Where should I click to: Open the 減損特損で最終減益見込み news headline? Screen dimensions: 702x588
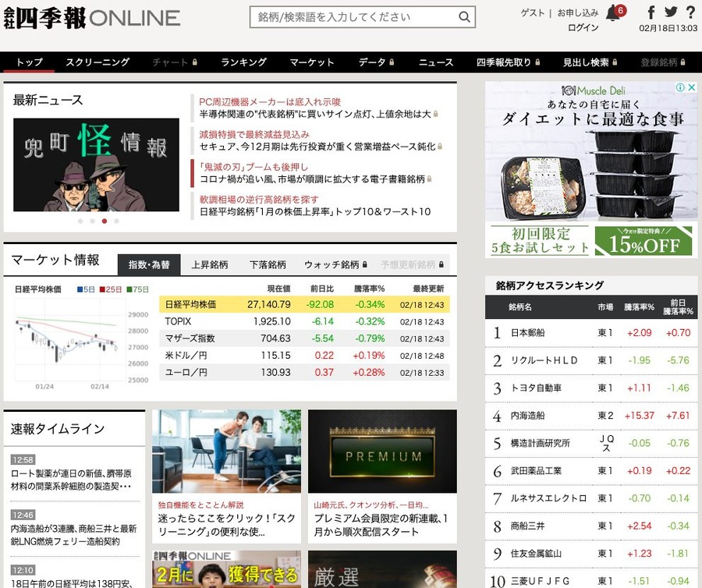(321, 140)
